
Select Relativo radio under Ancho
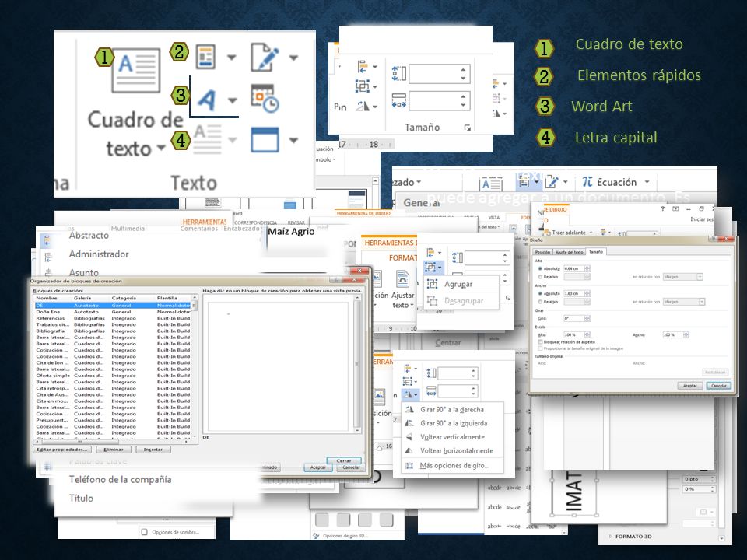(x=540, y=302)
